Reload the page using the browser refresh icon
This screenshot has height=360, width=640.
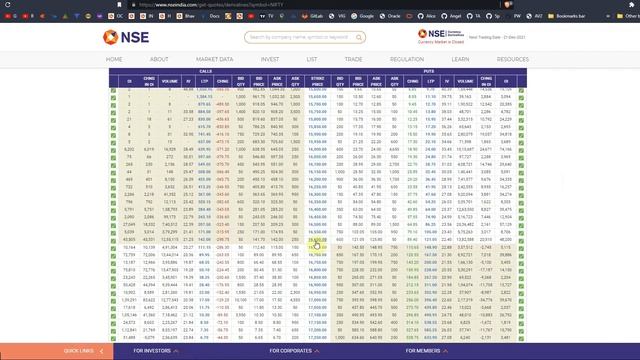coord(7,4)
